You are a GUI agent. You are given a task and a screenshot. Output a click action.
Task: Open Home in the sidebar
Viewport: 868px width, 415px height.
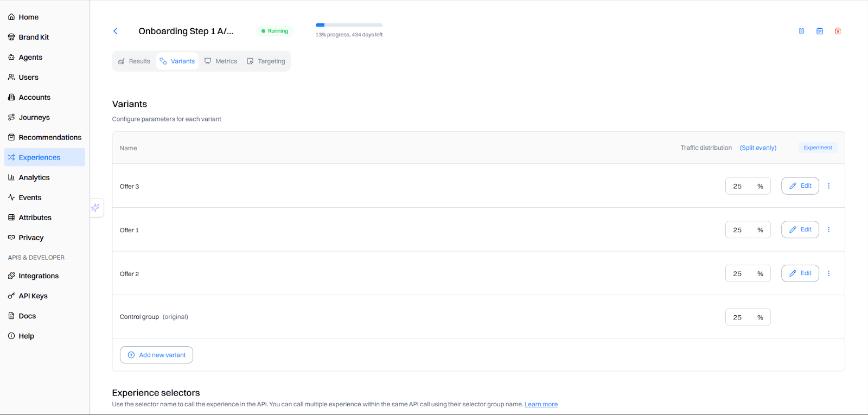click(x=44, y=17)
